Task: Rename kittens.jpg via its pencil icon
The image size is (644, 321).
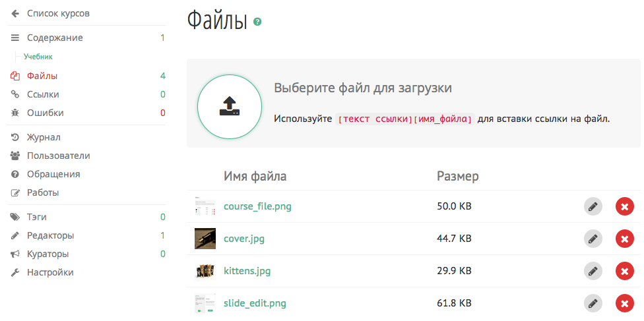Action: tap(593, 271)
